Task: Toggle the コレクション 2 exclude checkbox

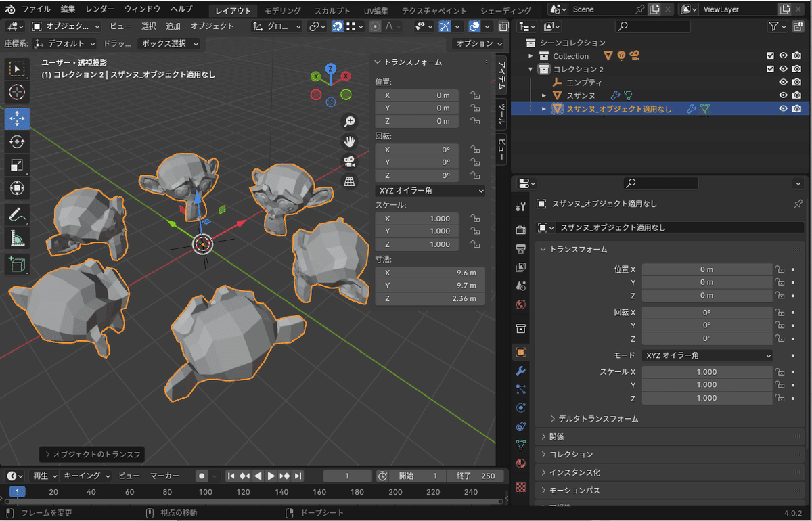Action: pyautogui.click(x=770, y=69)
